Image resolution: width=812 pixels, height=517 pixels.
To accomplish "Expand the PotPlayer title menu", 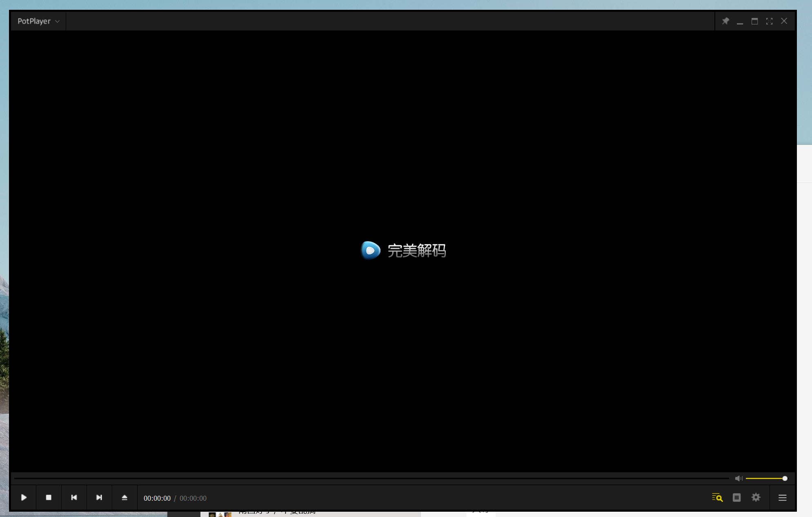I will pos(34,21).
